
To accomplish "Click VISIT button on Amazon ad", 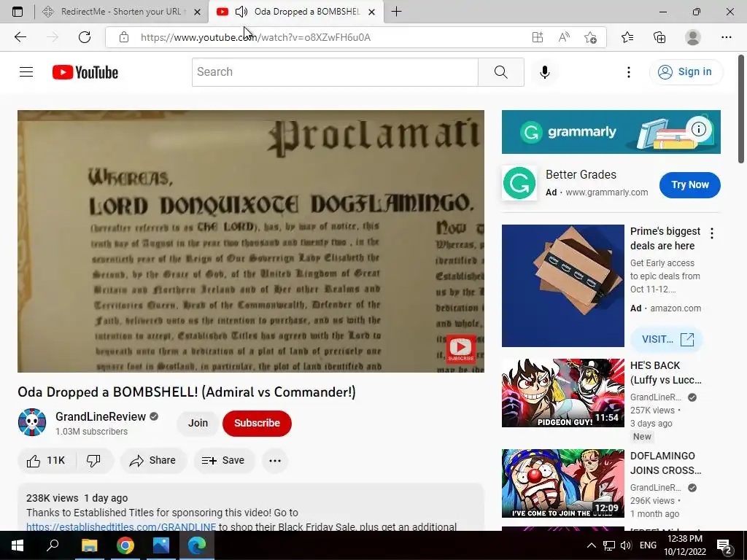I will click(x=667, y=340).
